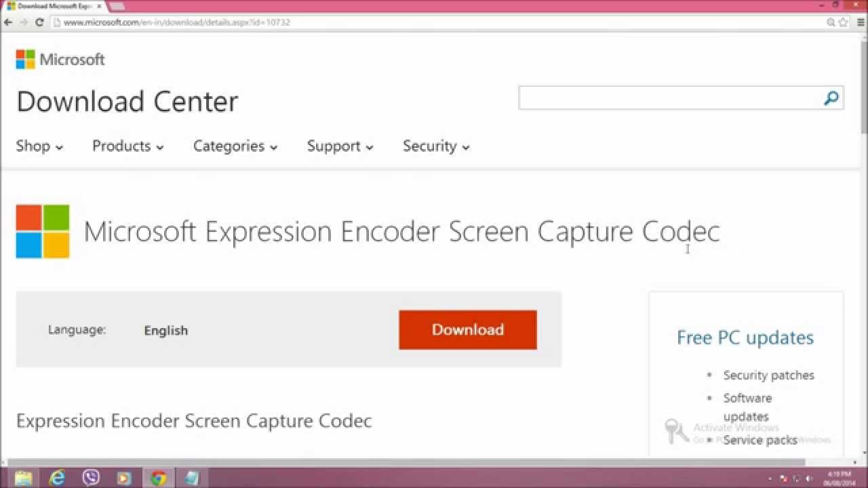Click the Download Center heading link

(x=127, y=102)
